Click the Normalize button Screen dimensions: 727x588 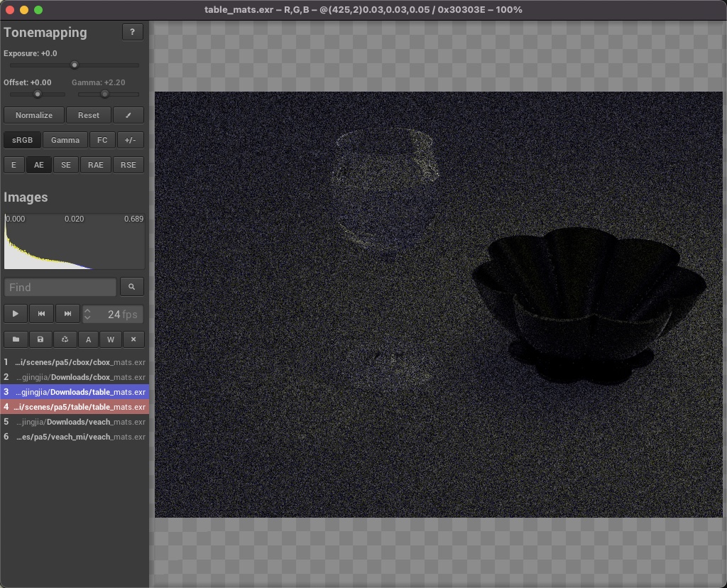34,115
